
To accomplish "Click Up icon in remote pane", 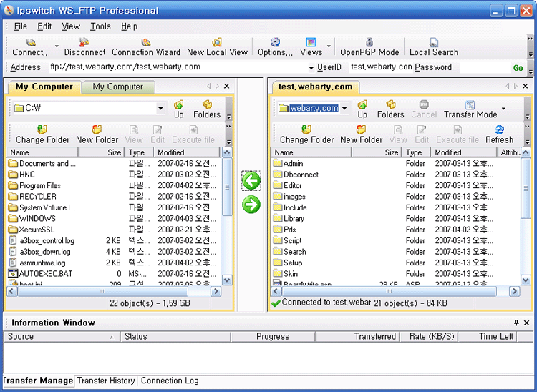I will [x=362, y=105].
